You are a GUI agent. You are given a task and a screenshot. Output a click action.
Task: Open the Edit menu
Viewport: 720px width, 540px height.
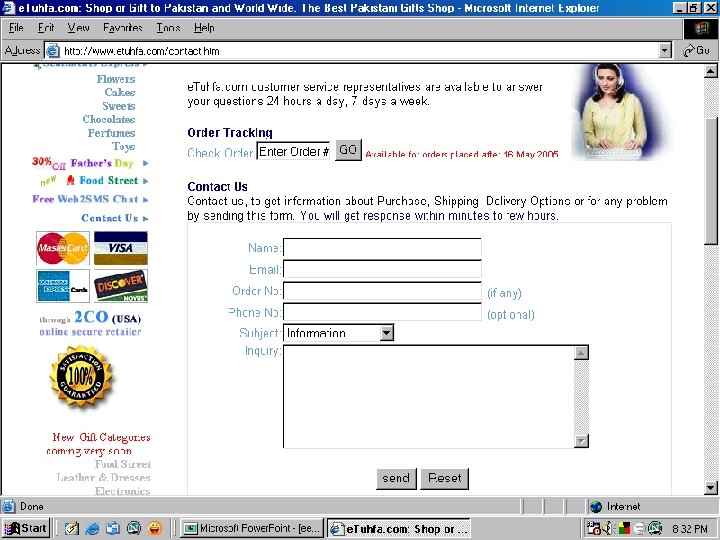pyautogui.click(x=46, y=28)
